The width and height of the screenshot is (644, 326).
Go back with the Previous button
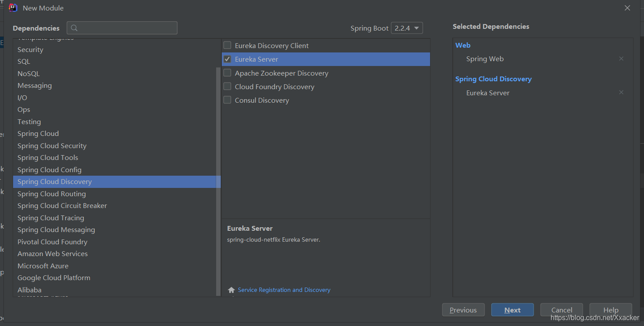(x=463, y=310)
